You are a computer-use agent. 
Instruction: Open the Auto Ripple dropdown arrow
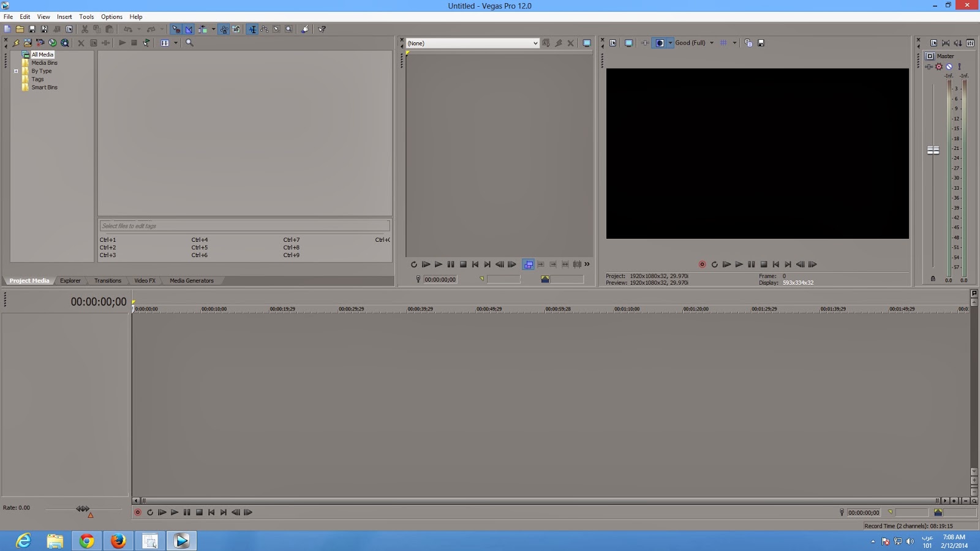pos(213,29)
